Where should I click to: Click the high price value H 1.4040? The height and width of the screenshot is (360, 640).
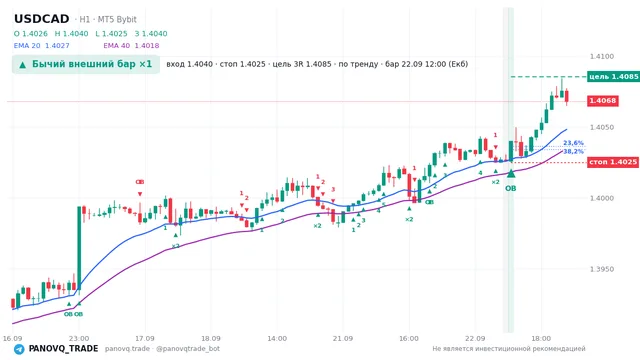[71, 34]
